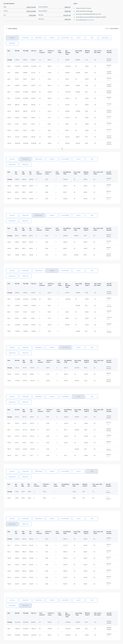Switch to British Pound in the tab row with Gold selected

click(39, 471)
